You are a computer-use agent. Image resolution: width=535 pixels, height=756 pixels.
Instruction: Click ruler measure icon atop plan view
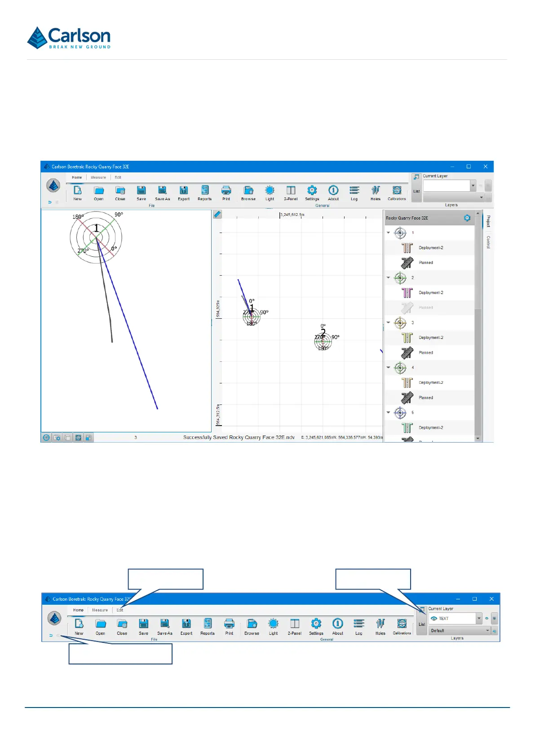tap(217, 215)
